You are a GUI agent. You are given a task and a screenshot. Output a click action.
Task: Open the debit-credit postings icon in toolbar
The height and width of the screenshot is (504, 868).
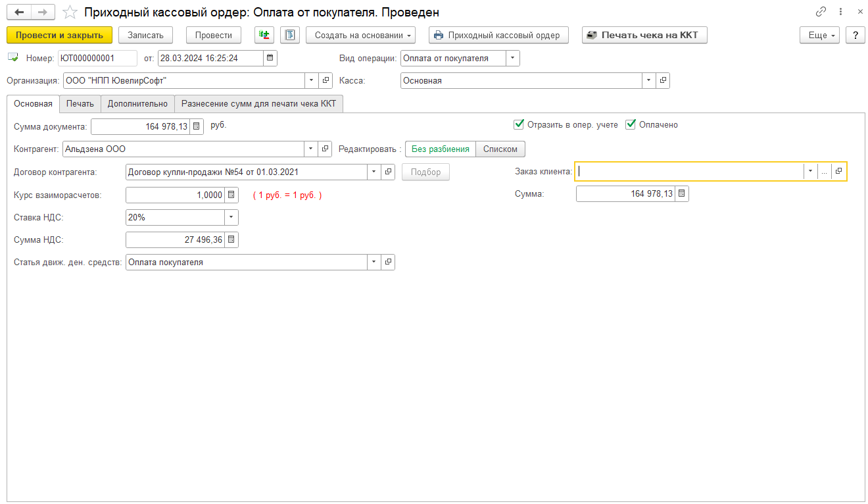point(264,35)
